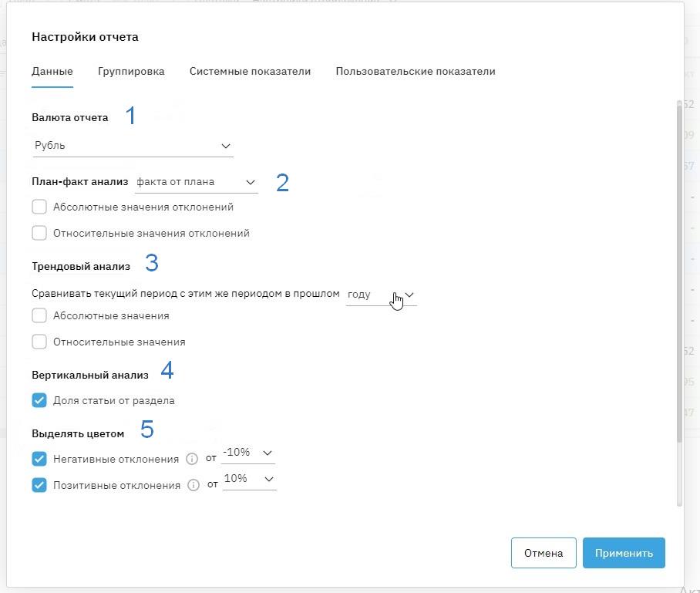Click info icon next to Негативные отклонения

tap(193, 459)
